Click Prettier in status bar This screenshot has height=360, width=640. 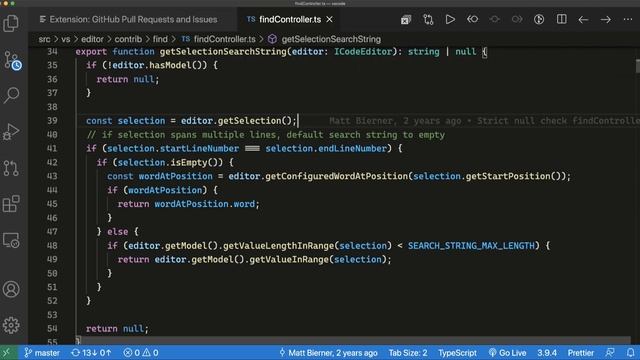580,353
